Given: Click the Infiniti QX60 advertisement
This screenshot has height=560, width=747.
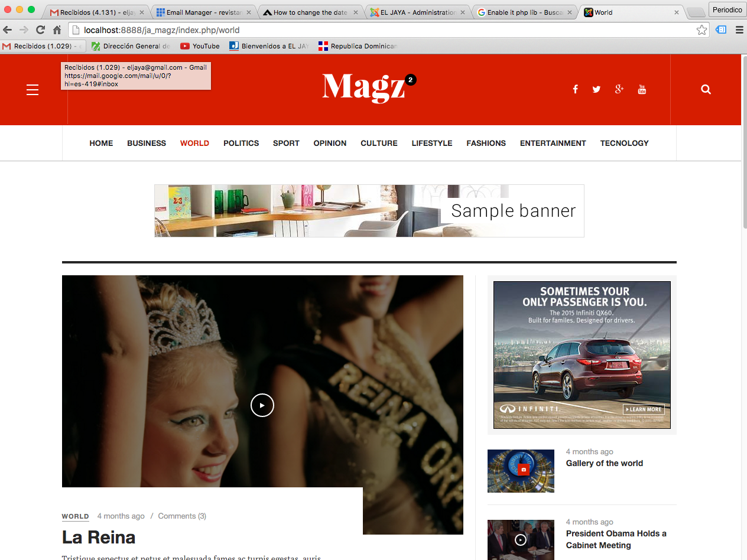Looking at the screenshot, I should tap(582, 354).
